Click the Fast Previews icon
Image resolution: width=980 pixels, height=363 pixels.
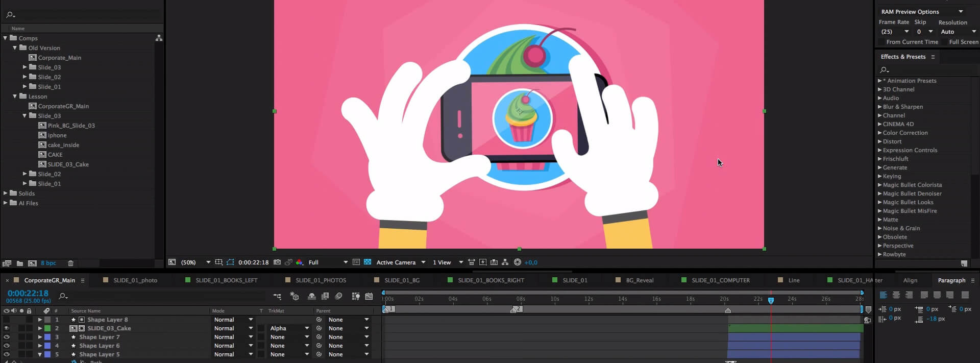[x=483, y=262]
